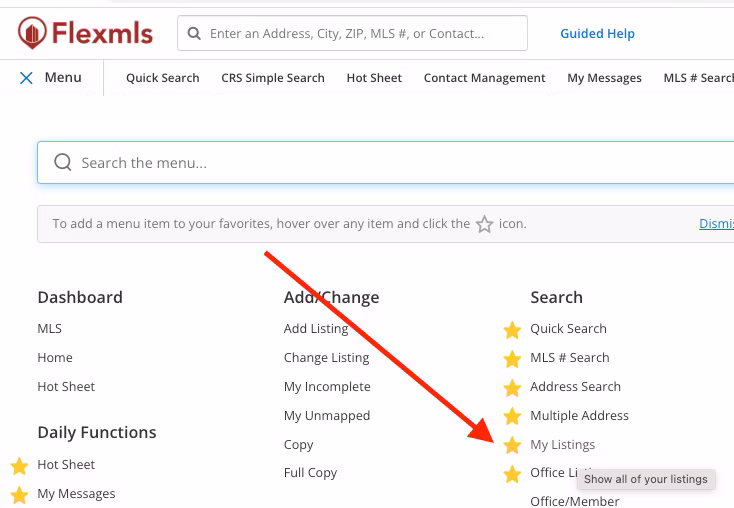Open Hot Sheet under Daily Functions
This screenshot has height=508, width=734.
[66, 465]
